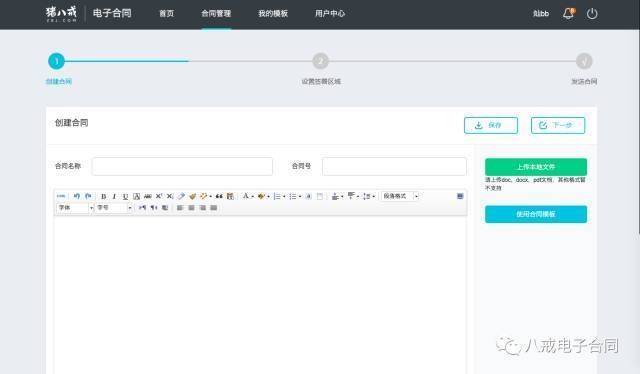Select the format painter brush
Viewport: 640px width, 374px height.
[192, 196]
